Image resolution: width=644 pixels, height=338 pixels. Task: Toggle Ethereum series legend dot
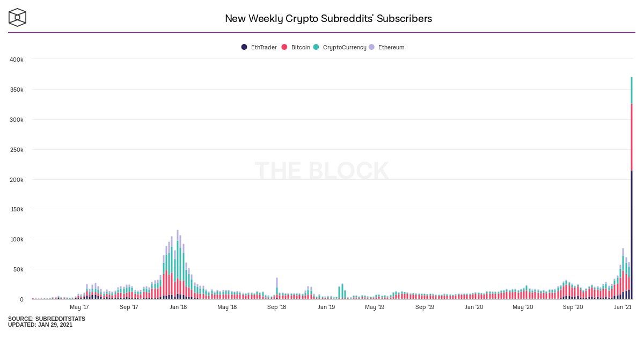(371, 47)
